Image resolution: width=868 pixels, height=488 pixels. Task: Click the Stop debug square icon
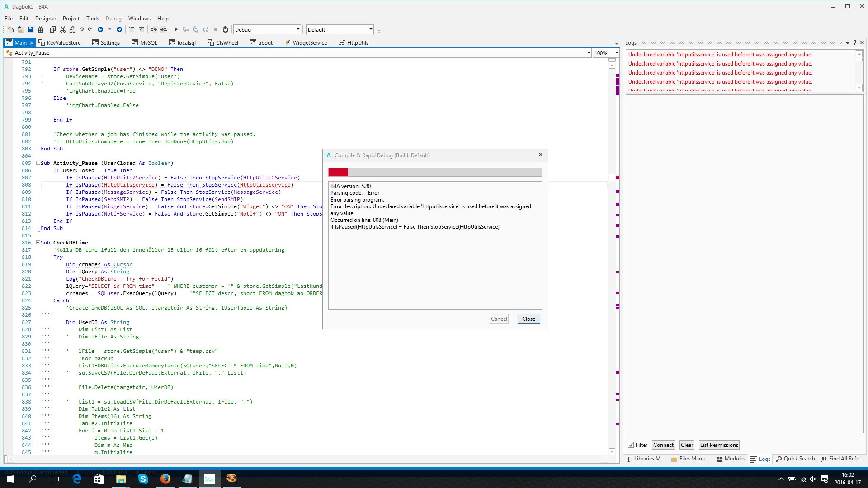click(x=216, y=29)
